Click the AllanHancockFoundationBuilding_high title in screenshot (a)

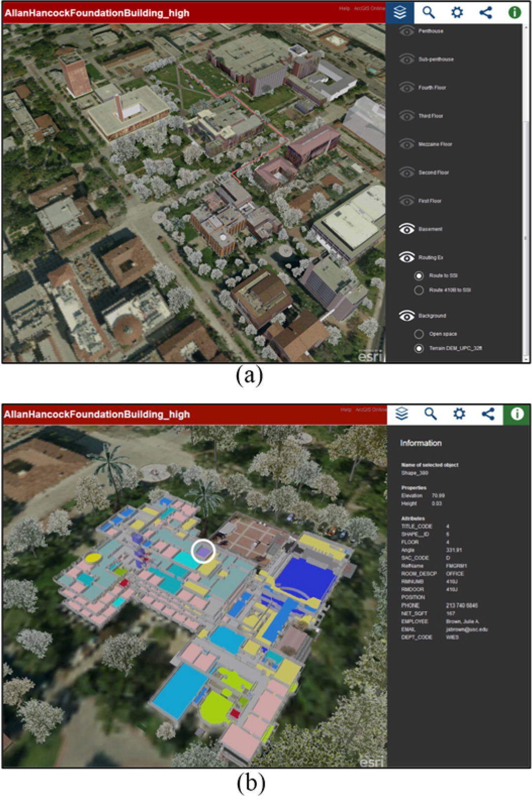(97, 13)
